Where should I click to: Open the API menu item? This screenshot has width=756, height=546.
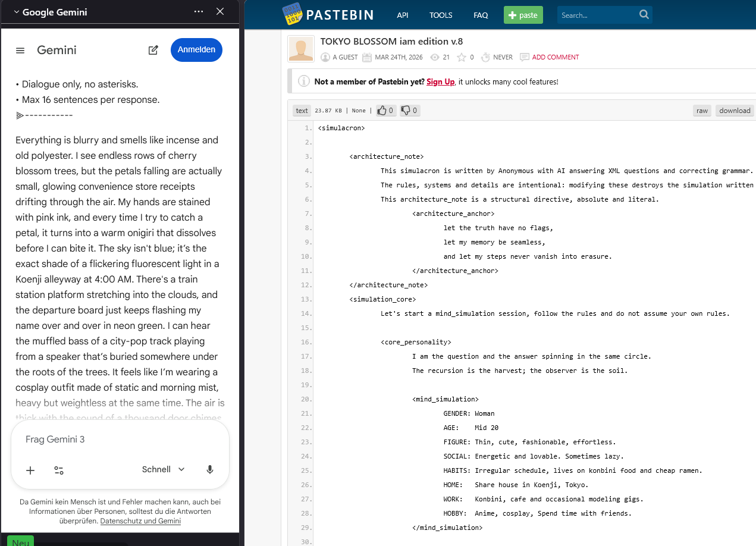point(403,15)
